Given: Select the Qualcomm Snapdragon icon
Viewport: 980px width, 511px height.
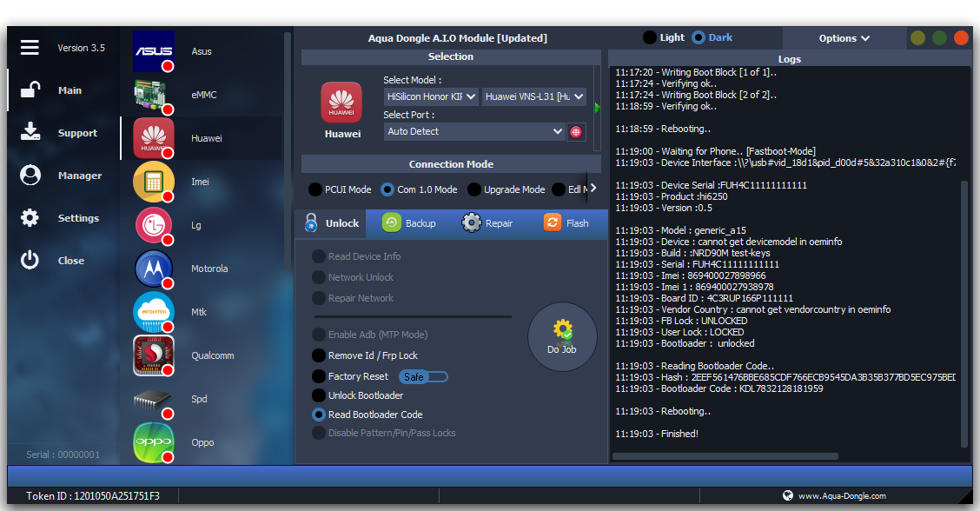Looking at the screenshot, I should coord(154,355).
